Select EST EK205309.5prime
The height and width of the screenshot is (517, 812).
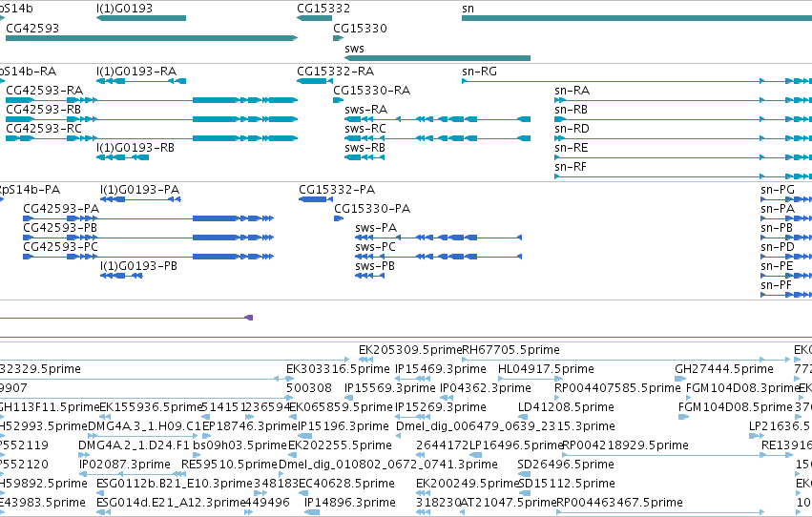click(409, 350)
